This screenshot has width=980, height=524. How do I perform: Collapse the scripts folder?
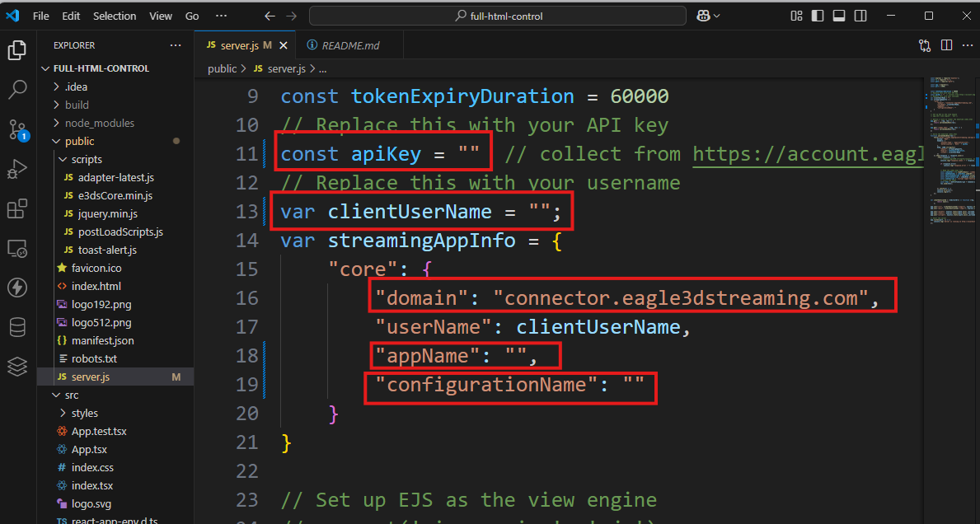pyautogui.click(x=115, y=159)
